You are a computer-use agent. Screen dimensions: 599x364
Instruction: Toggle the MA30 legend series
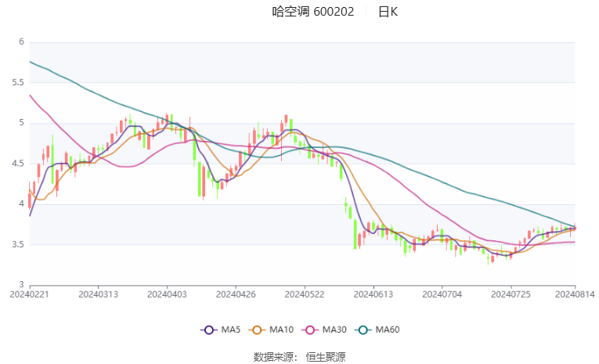click(x=324, y=330)
